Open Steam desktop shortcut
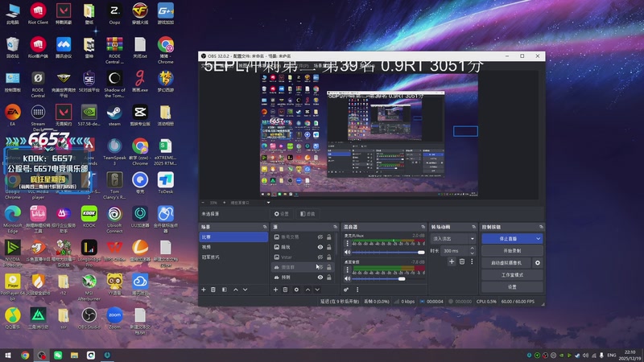This screenshot has height=362, width=644. click(x=114, y=116)
